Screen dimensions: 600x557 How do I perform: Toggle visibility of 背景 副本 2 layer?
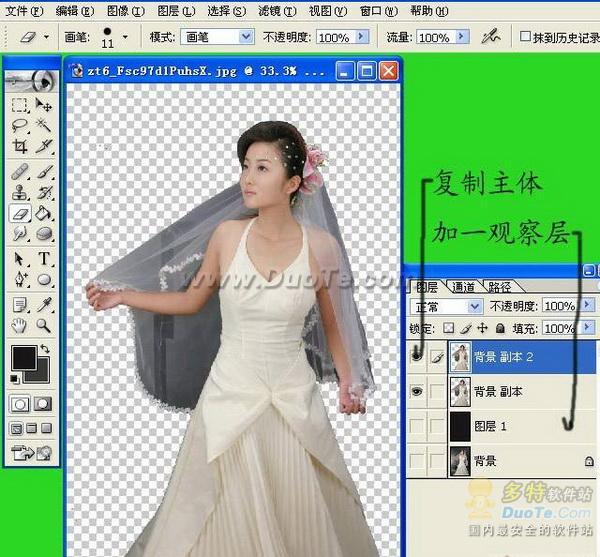tap(416, 357)
